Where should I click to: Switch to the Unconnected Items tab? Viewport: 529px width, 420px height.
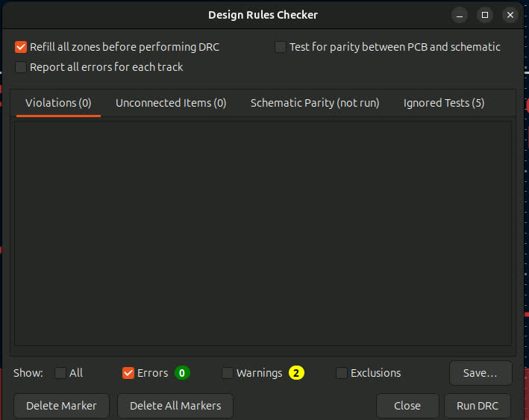point(171,103)
